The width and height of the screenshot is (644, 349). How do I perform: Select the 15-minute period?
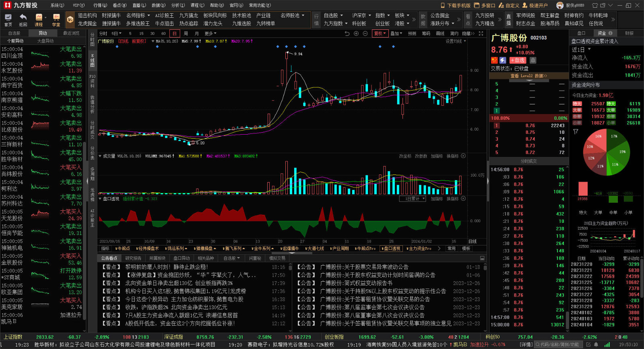click(141, 33)
